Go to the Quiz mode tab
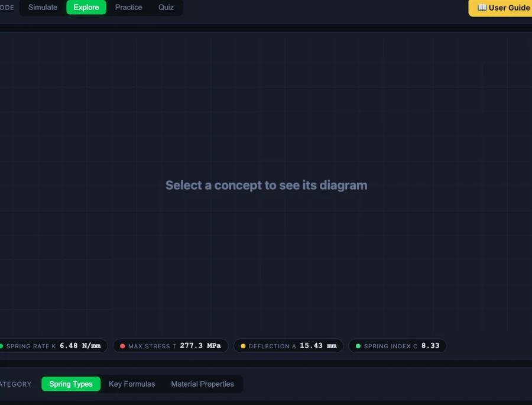The height and width of the screenshot is (405, 532). 166,7
